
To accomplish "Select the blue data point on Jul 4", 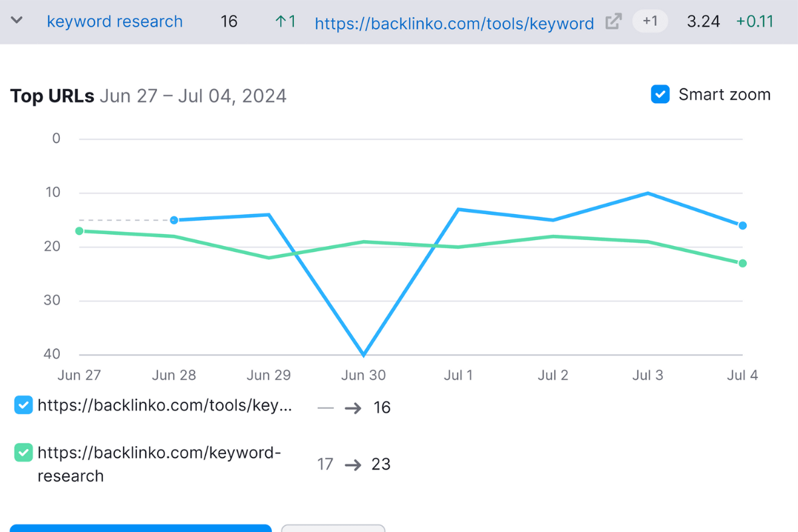I will 742,226.
